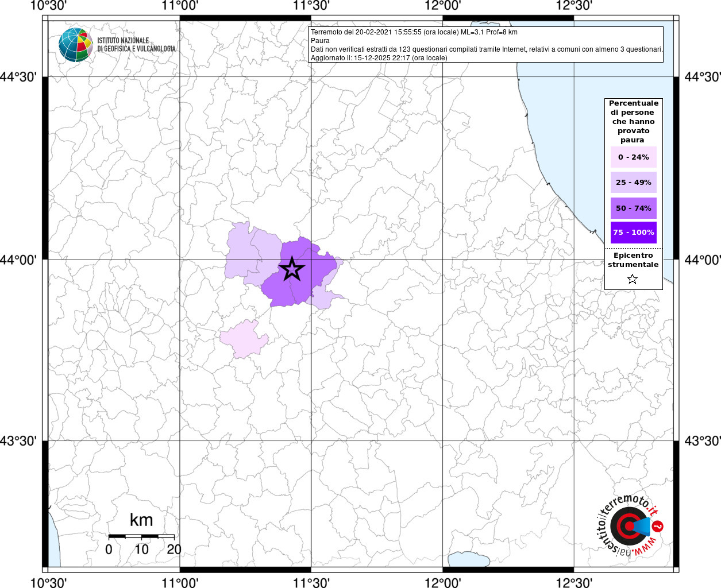
Task: Click the top axis label 11°00'
Action: 180,6
